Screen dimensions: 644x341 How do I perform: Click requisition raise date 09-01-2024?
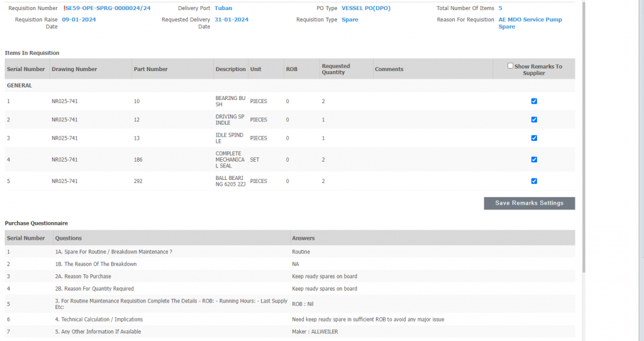pos(79,20)
